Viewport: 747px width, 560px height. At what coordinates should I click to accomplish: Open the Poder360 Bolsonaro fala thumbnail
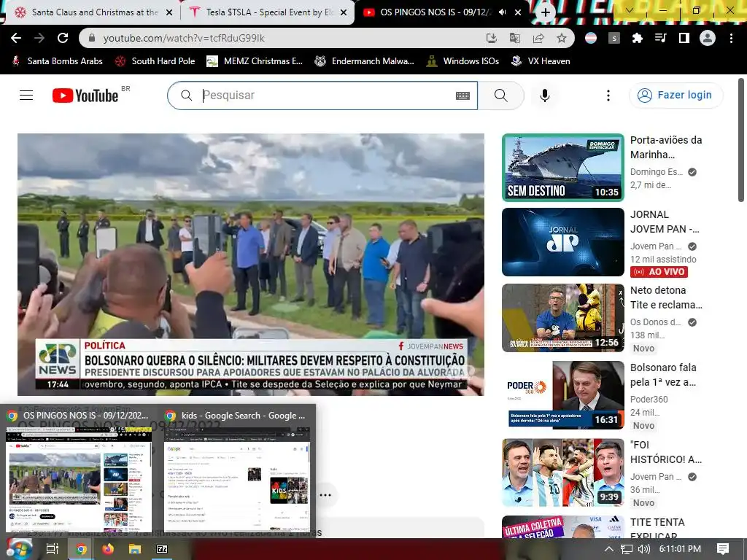562,394
